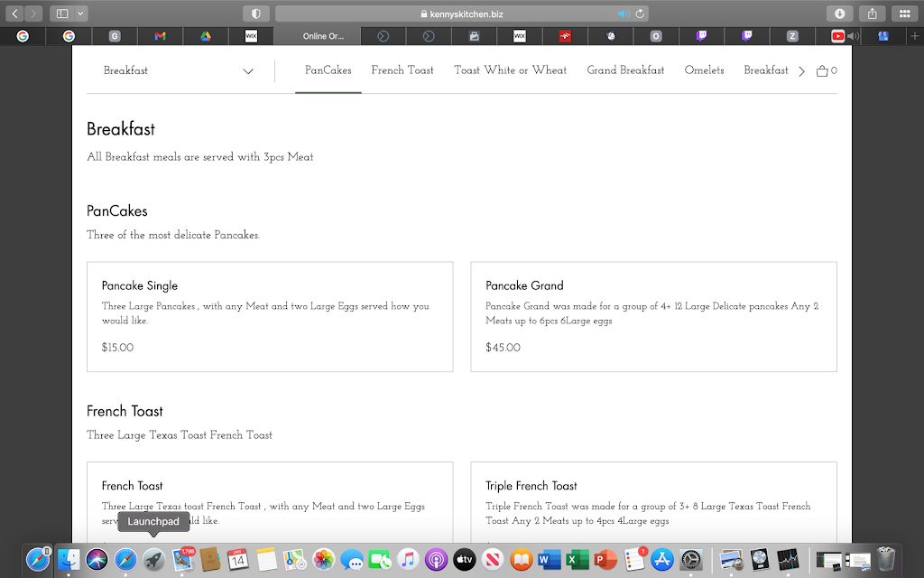This screenshot has height=578, width=924.
Task: Reload the kennyskitchen.biz page
Action: (641, 14)
